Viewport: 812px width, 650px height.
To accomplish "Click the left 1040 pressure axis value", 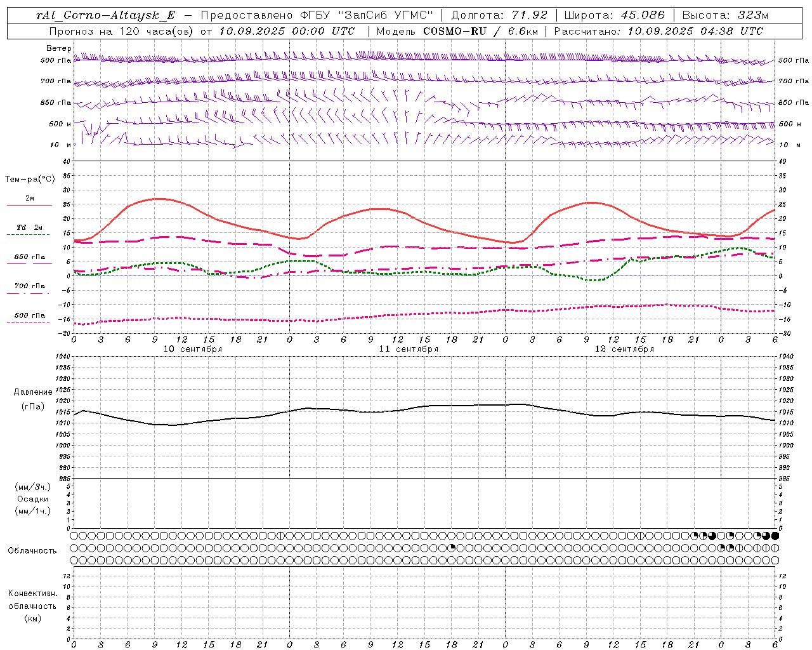I will [64, 357].
